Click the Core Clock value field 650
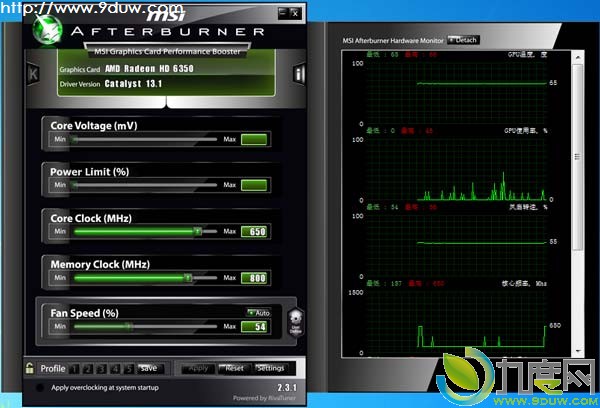 (254, 232)
